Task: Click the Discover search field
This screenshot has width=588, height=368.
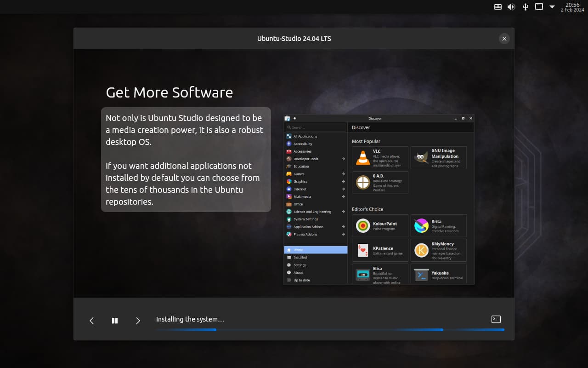Action: pos(316,127)
